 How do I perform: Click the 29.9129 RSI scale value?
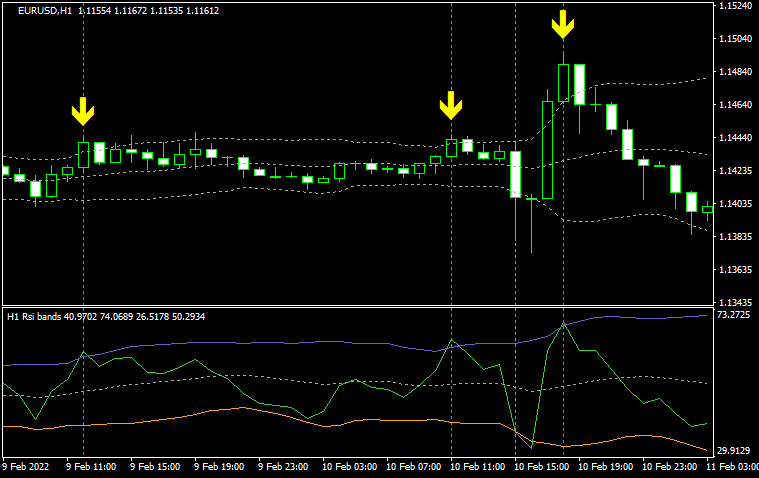point(733,451)
